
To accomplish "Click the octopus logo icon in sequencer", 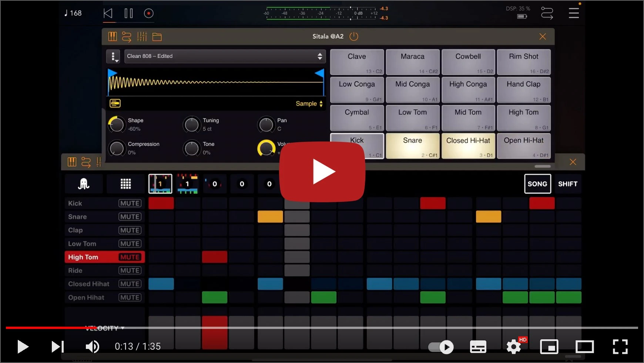I will [x=84, y=184].
